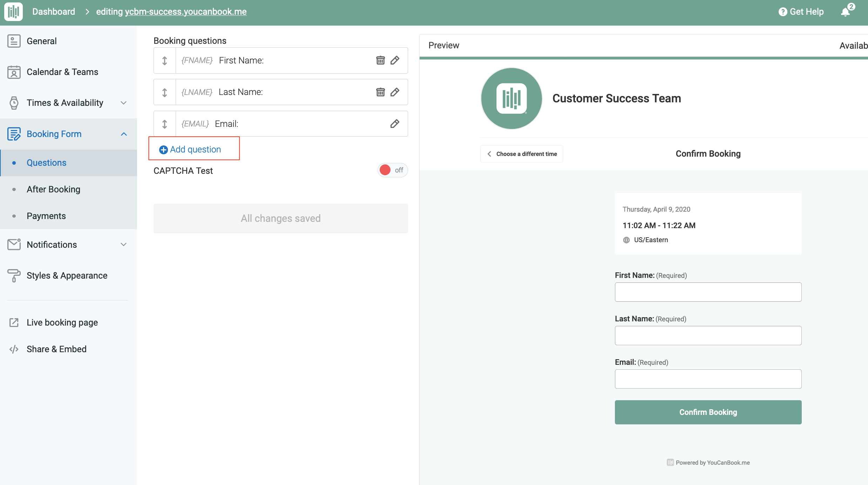Edit the Last Name question
The width and height of the screenshot is (868, 485).
pos(395,92)
